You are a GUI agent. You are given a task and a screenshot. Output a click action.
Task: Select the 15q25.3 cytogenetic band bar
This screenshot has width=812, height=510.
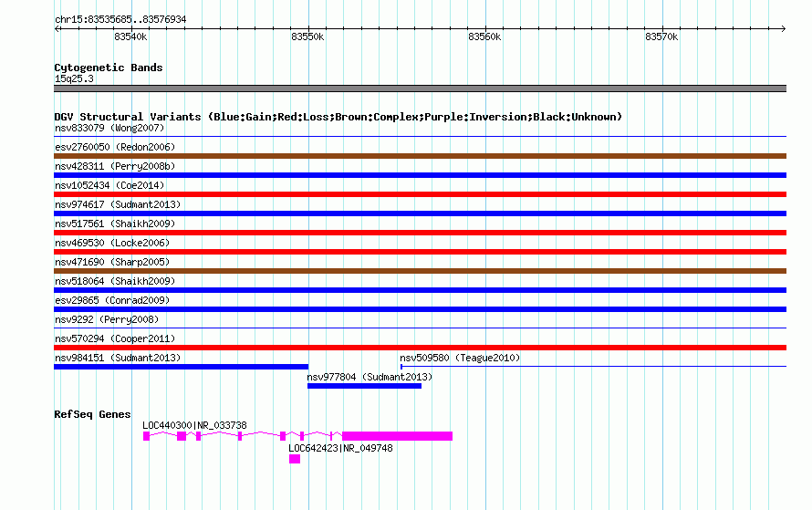coord(420,88)
